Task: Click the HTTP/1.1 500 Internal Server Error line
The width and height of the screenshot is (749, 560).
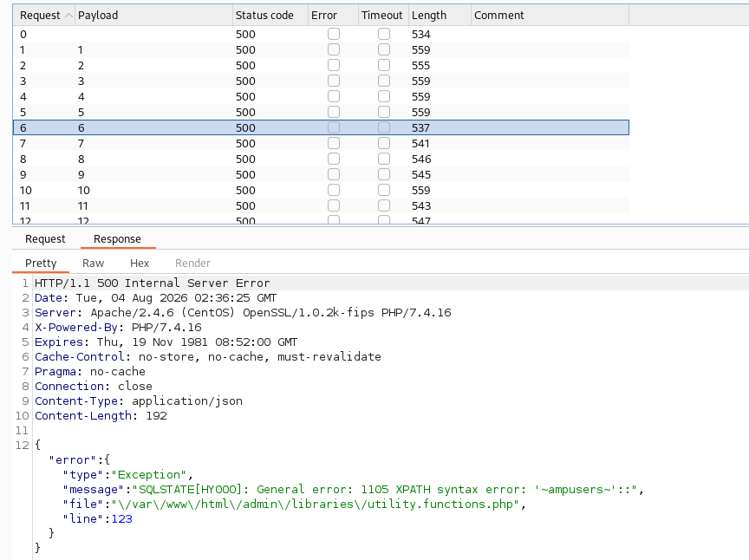Action: coord(153,283)
